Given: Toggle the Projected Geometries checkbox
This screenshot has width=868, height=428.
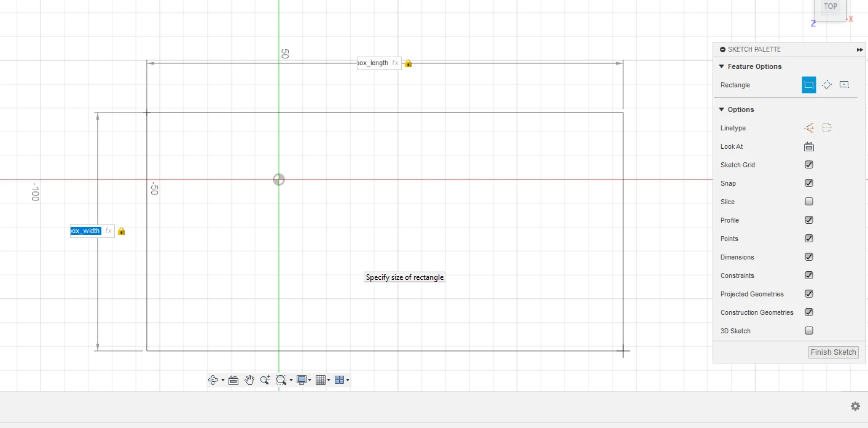Looking at the screenshot, I should click(x=809, y=294).
